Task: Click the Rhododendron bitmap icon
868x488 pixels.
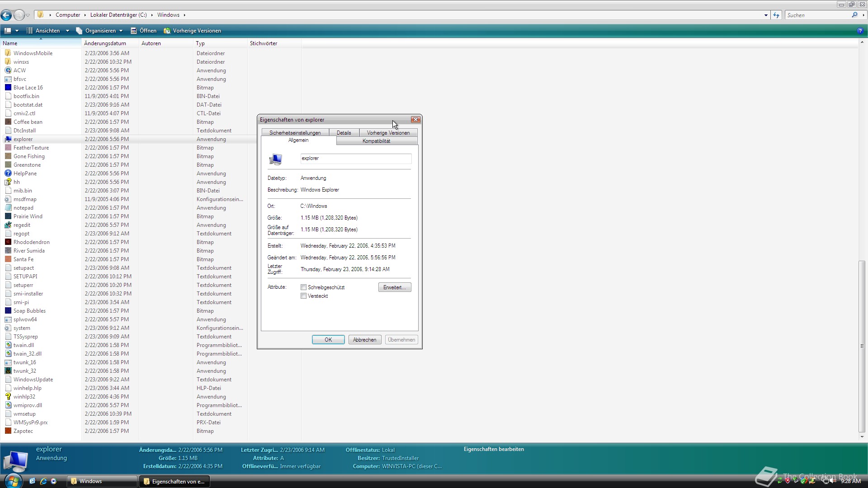Action: [8, 242]
